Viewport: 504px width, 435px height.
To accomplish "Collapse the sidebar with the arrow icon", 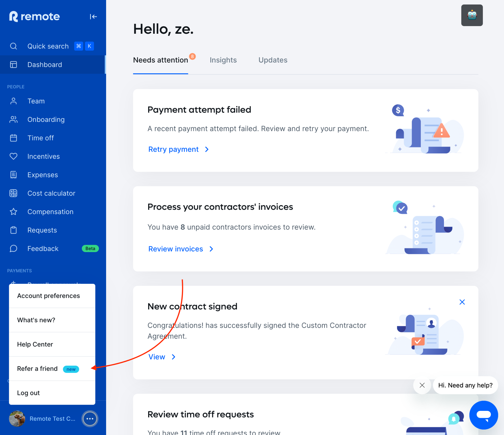I will [x=93, y=16].
